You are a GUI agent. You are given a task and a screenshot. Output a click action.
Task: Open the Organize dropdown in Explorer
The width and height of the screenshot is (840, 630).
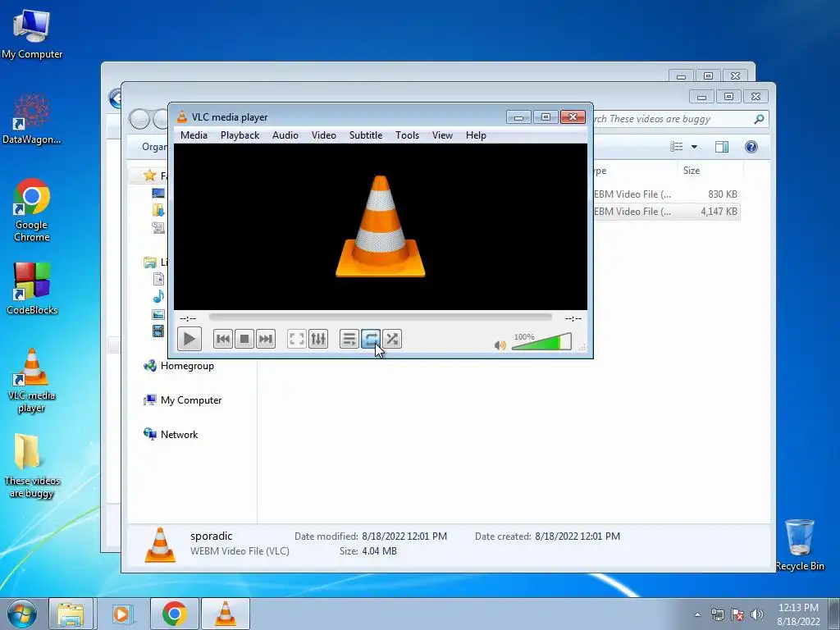pos(154,147)
